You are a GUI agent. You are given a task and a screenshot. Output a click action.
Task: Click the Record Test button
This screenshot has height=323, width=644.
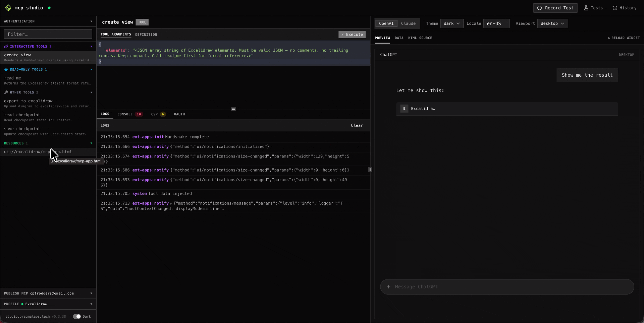[x=555, y=8]
